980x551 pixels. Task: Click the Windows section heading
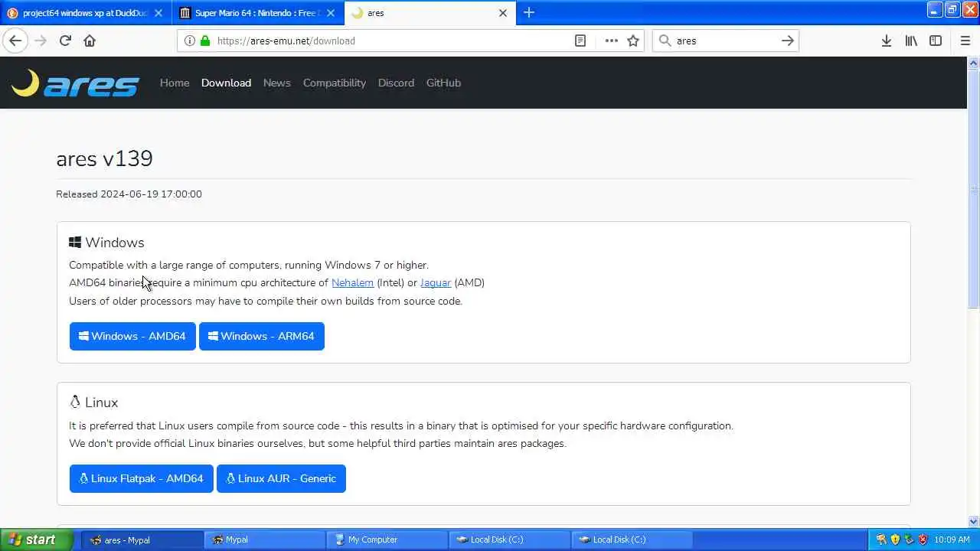tap(106, 243)
